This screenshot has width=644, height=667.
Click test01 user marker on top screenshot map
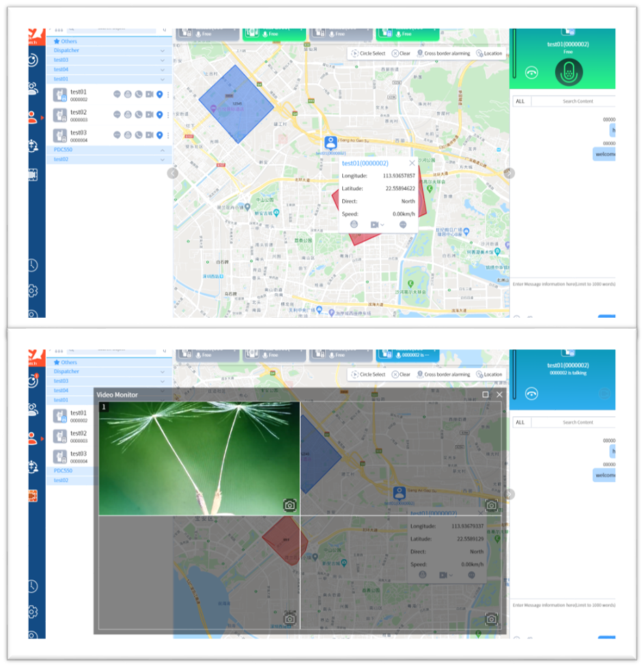coord(331,142)
